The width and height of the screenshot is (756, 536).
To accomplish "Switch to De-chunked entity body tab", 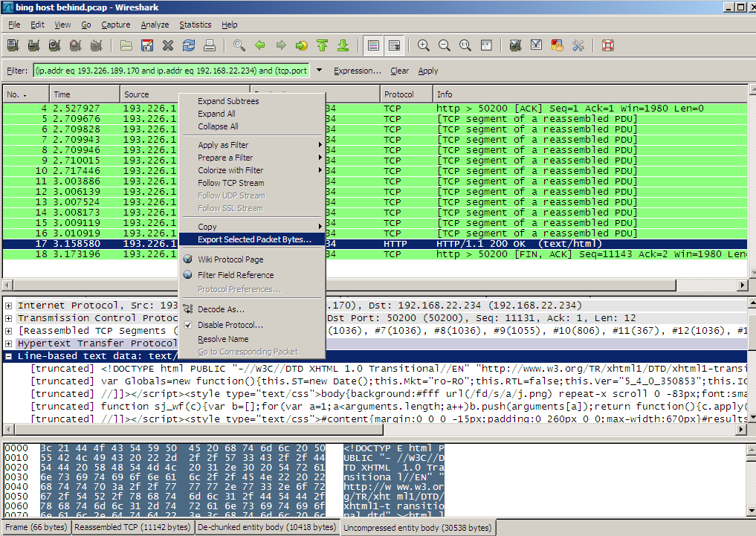I will coord(266,528).
